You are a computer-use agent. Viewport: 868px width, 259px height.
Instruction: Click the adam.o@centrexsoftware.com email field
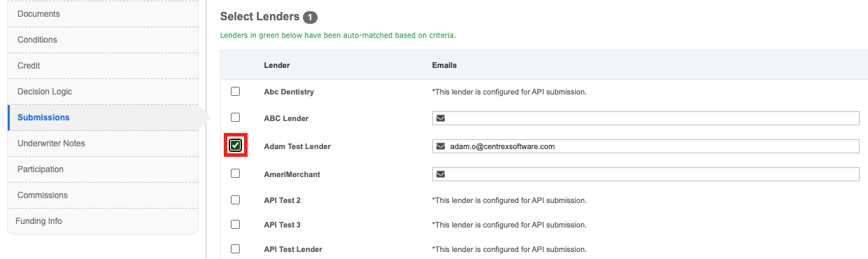click(646, 146)
